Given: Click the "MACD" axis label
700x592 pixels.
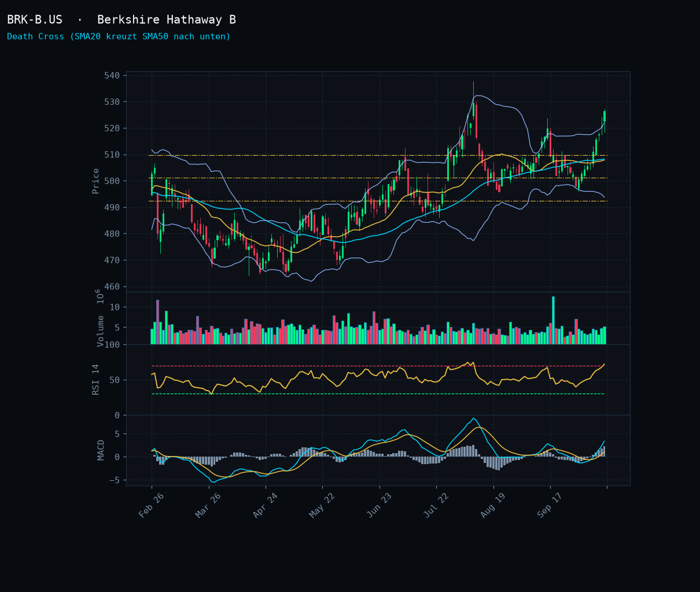Looking at the screenshot, I should coord(101,450).
